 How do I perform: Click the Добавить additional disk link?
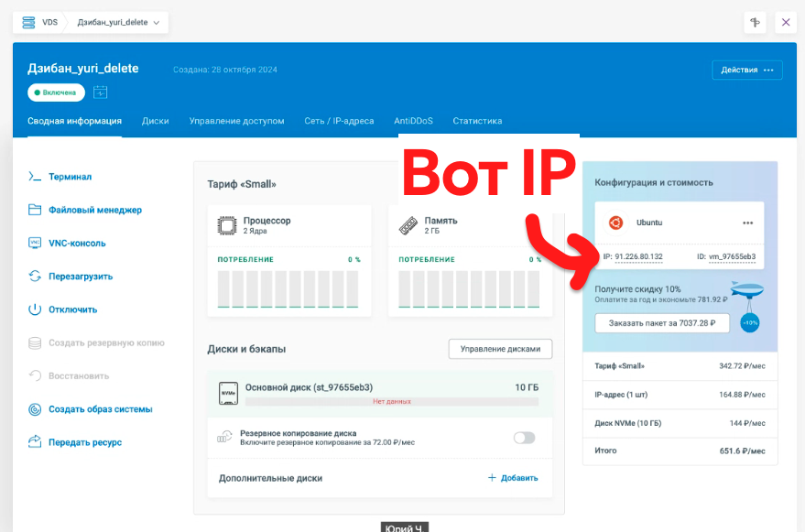[513, 478]
